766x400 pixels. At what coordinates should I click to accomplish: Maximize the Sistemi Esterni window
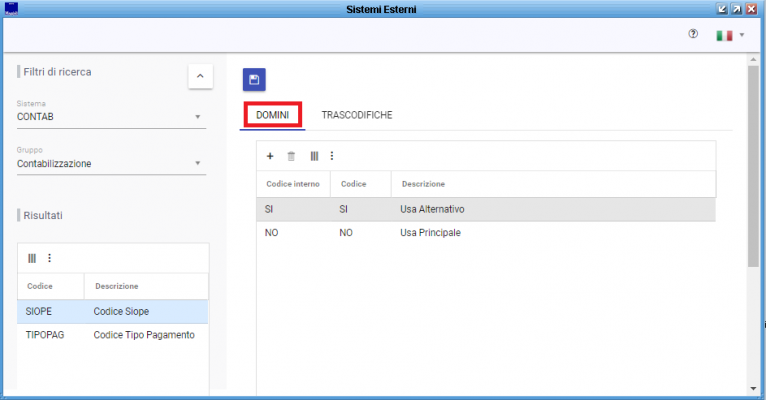point(737,9)
